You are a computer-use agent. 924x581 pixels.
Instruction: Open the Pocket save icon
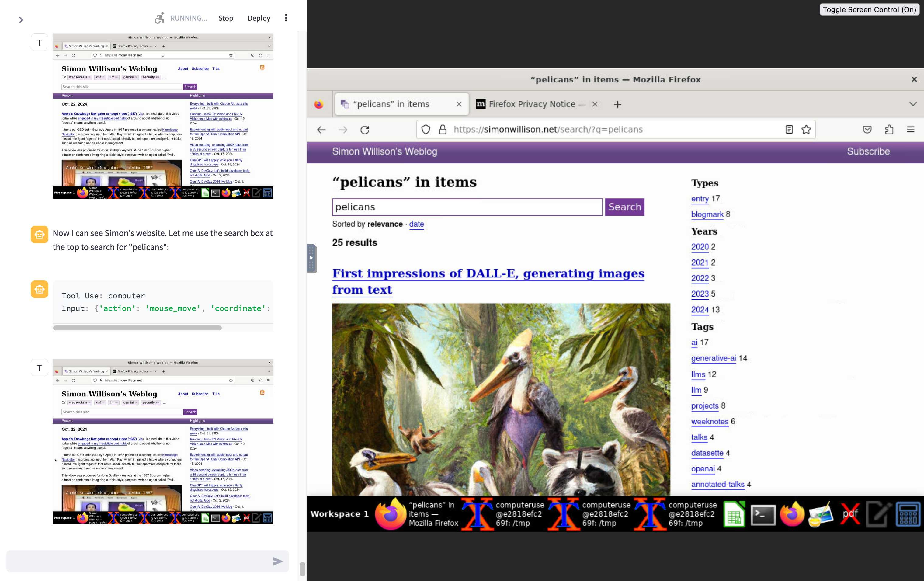[x=867, y=130]
